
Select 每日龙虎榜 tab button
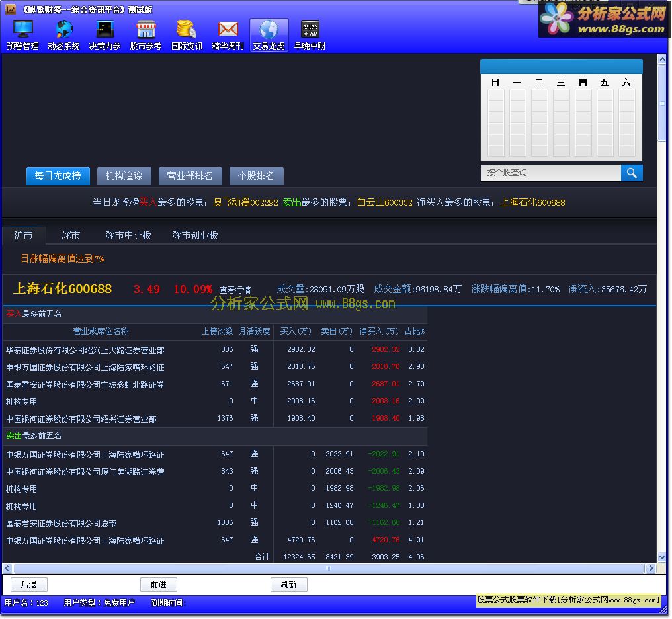(58, 176)
